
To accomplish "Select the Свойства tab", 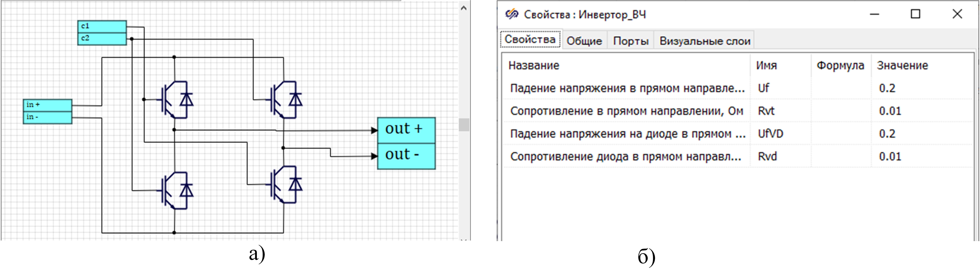I will tap(530, 39).
